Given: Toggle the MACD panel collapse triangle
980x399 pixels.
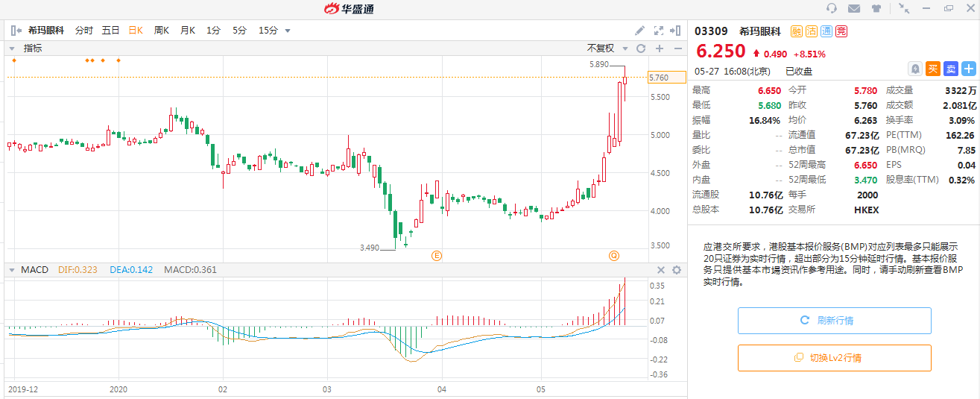Looking at the screenshot, I should (11, 270).
